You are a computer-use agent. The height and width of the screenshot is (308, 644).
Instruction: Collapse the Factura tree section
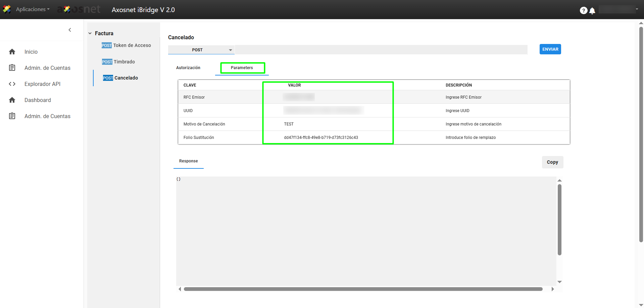point(90,33)
